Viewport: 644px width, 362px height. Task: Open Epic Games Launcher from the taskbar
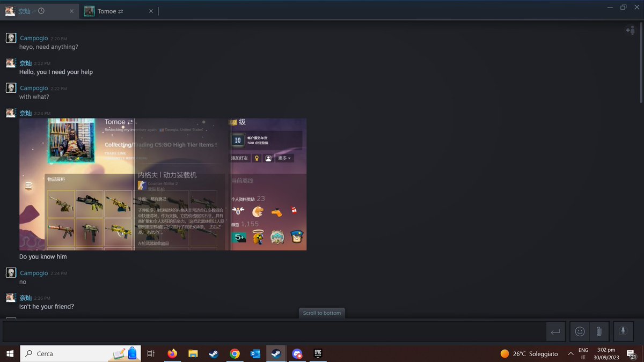tap(318, 353)
